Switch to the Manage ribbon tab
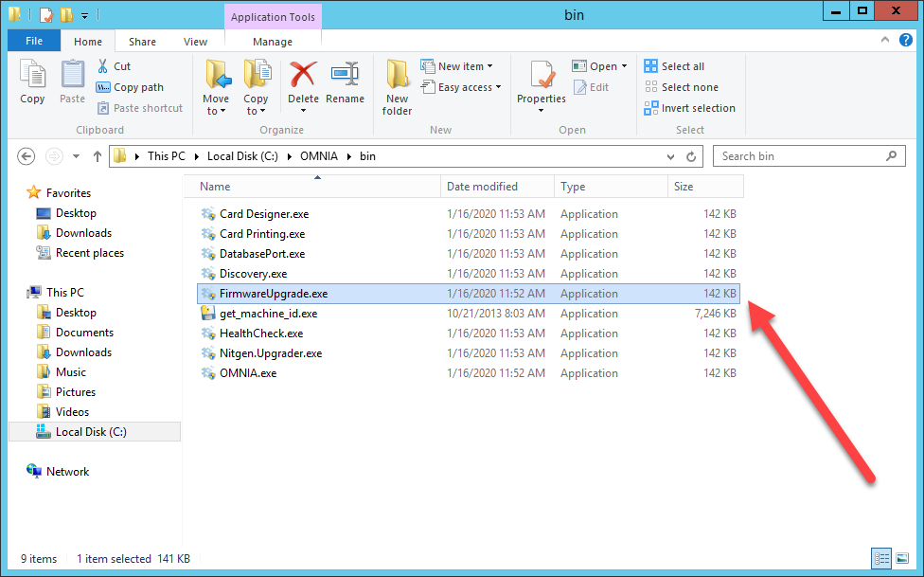The image size is (924, 577). [273, 42]
